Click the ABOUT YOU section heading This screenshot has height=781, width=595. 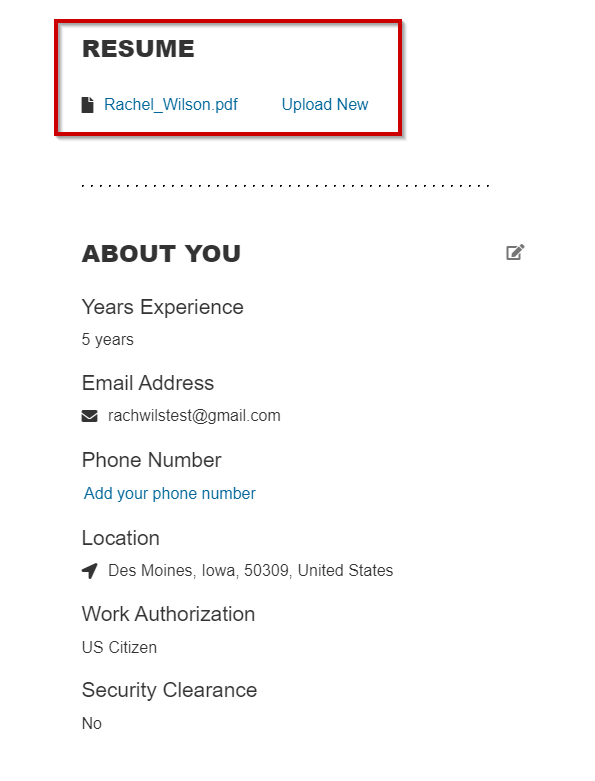coord(161,254)
